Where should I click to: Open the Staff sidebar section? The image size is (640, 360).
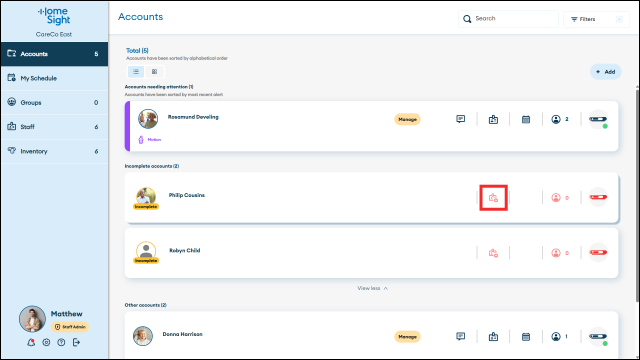click(54, 127)
